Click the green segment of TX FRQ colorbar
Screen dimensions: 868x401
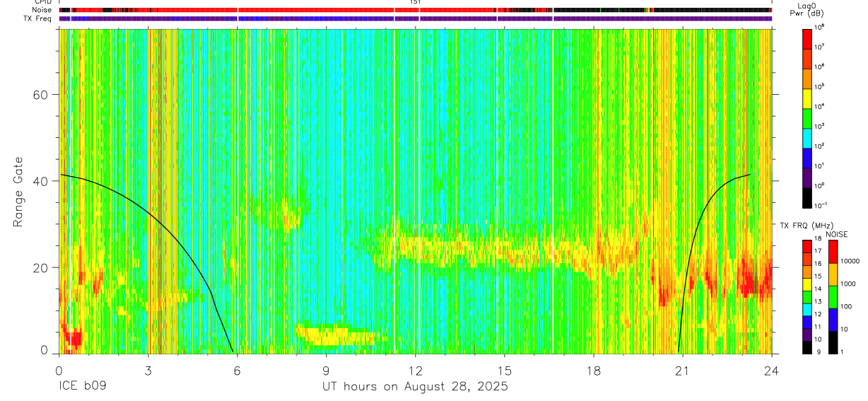[807, 297]
